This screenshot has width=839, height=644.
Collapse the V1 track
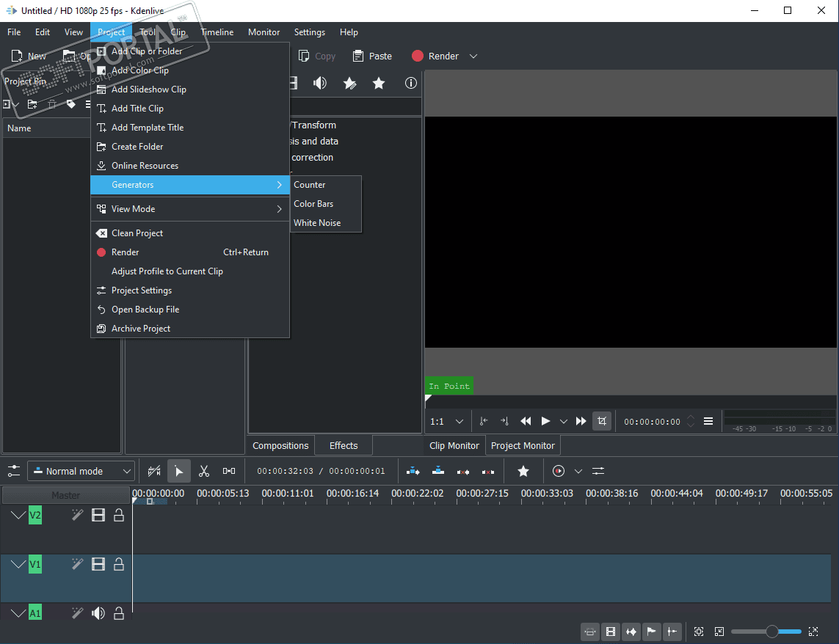point(18,564)
